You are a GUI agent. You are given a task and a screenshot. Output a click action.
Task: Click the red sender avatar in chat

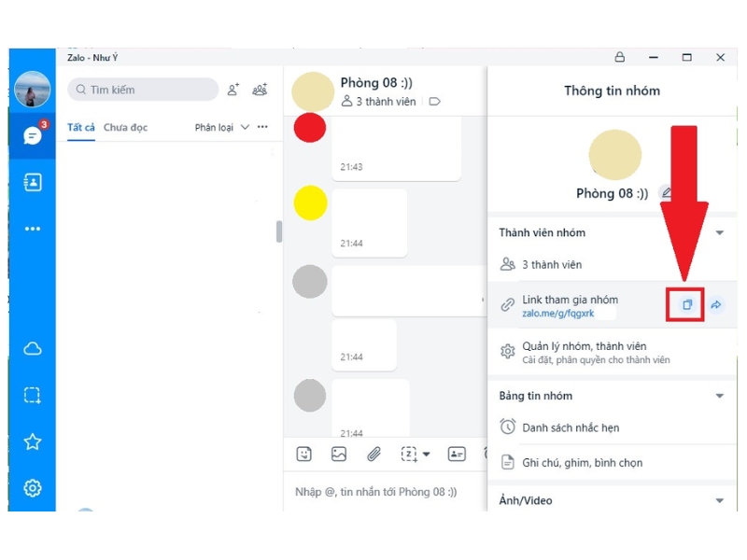coord(310,127)
